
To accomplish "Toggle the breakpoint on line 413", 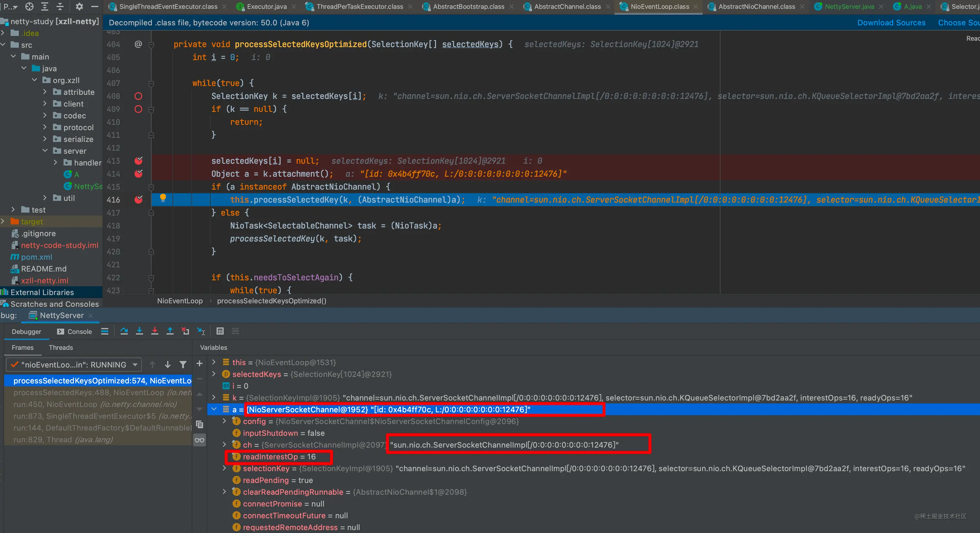I will coord(138,161).
